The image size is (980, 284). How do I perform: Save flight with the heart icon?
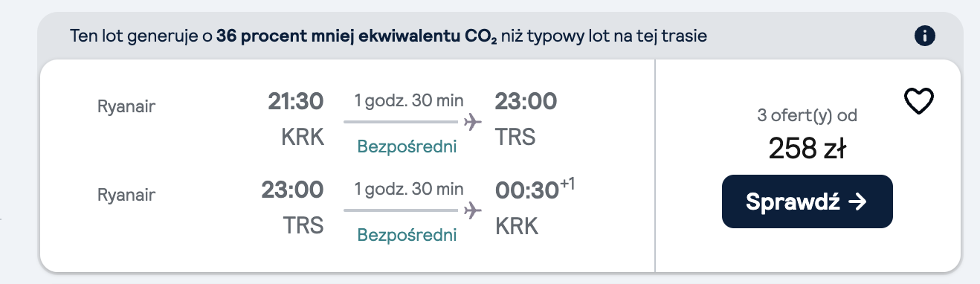pos(919,102)
